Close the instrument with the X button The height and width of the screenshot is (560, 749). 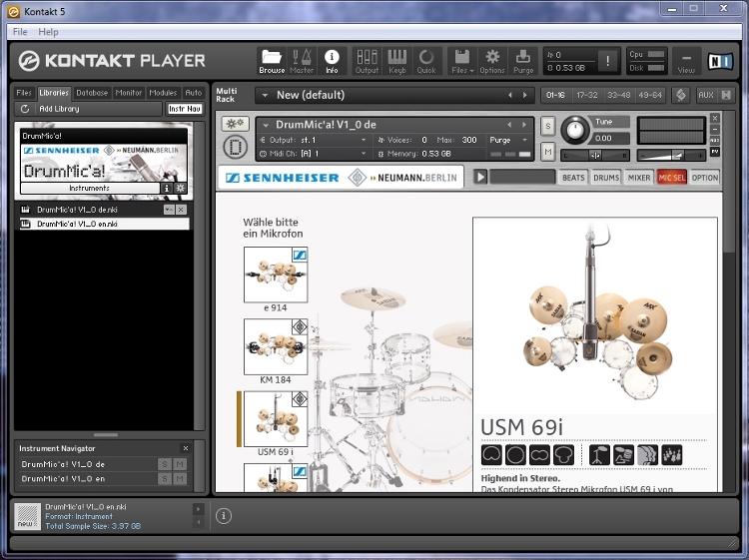(715, 118)
